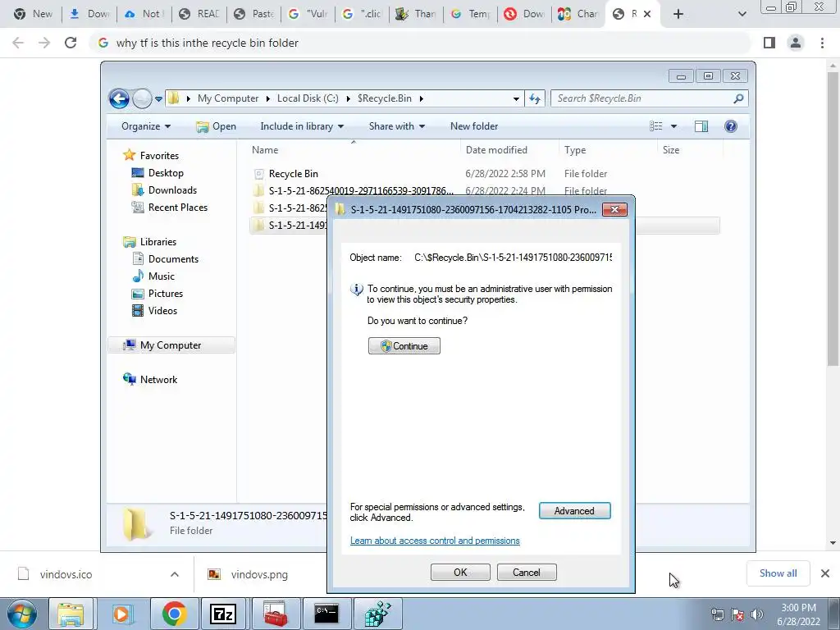This screenshot has height=630, width=840.
Task: Select $Recycle.Bin breadcrumb segment
Action: (385, 98)
